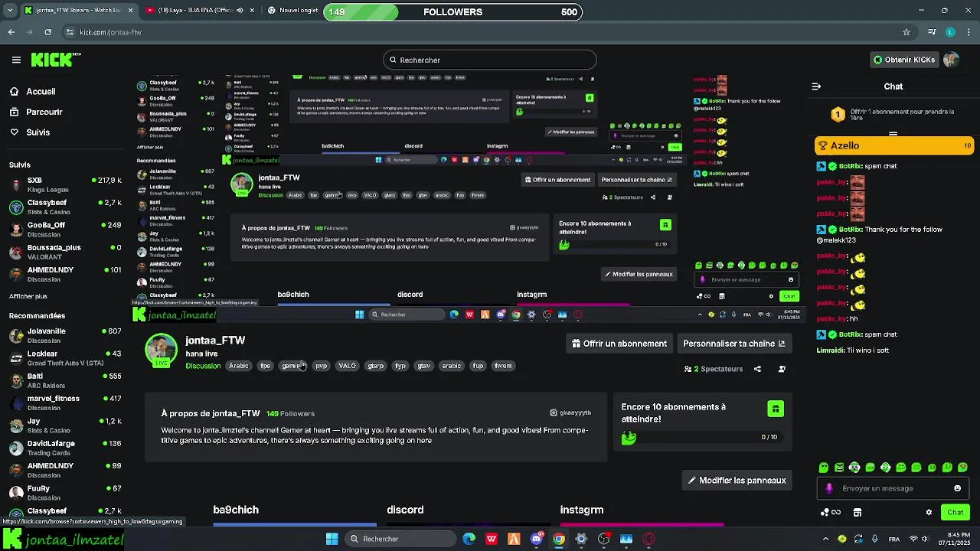Open the Chrome three-dot menu
This screenshot has width=980, height=551.
(x=969, y=32)
